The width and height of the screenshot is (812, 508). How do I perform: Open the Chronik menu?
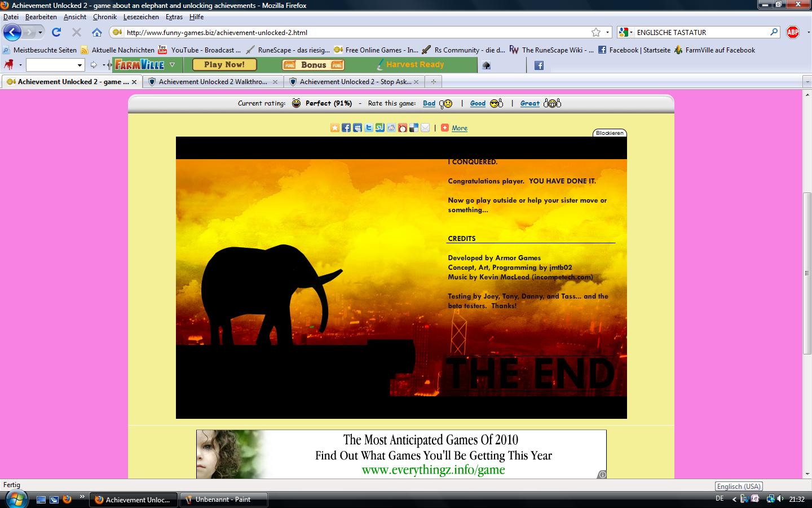[x=104, y=17]
